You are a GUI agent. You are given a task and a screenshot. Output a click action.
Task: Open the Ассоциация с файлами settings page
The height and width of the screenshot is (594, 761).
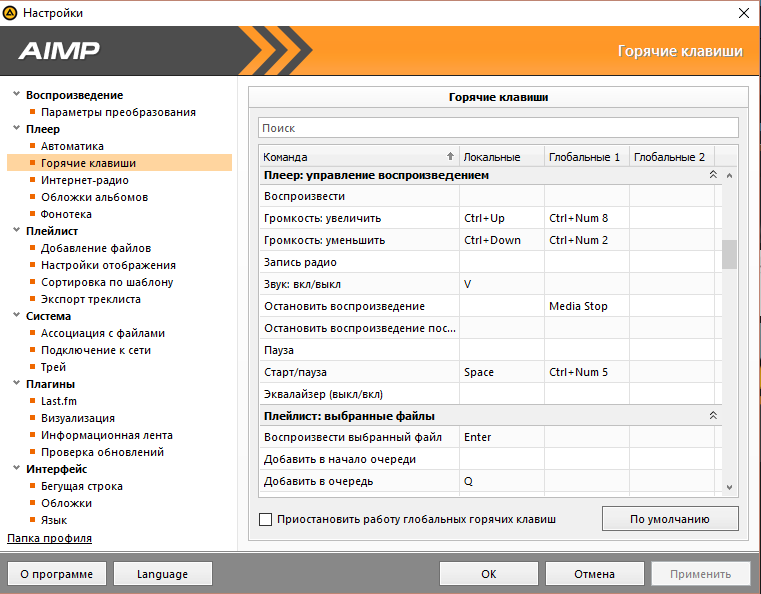coord(102,333)
